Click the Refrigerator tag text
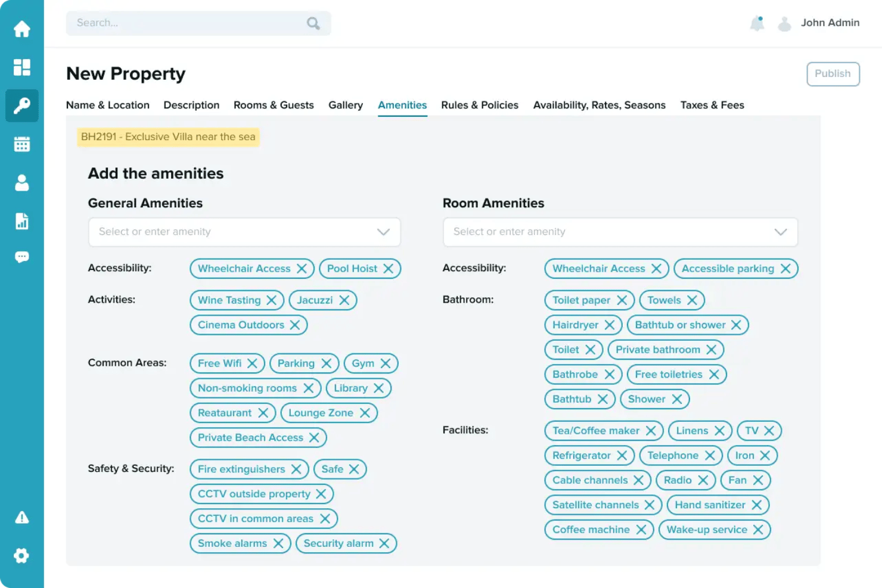The width and height of the screenshot is (882, 588). coord(582,456)
